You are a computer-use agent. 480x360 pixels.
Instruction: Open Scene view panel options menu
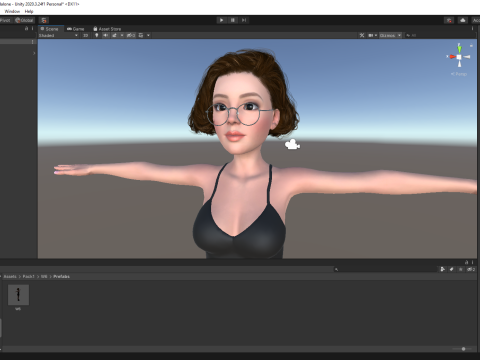[472, 29]
